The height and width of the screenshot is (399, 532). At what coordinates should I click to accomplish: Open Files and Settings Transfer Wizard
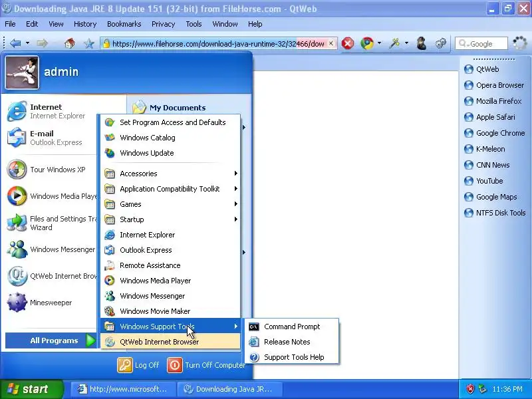[x=51, y=223]
